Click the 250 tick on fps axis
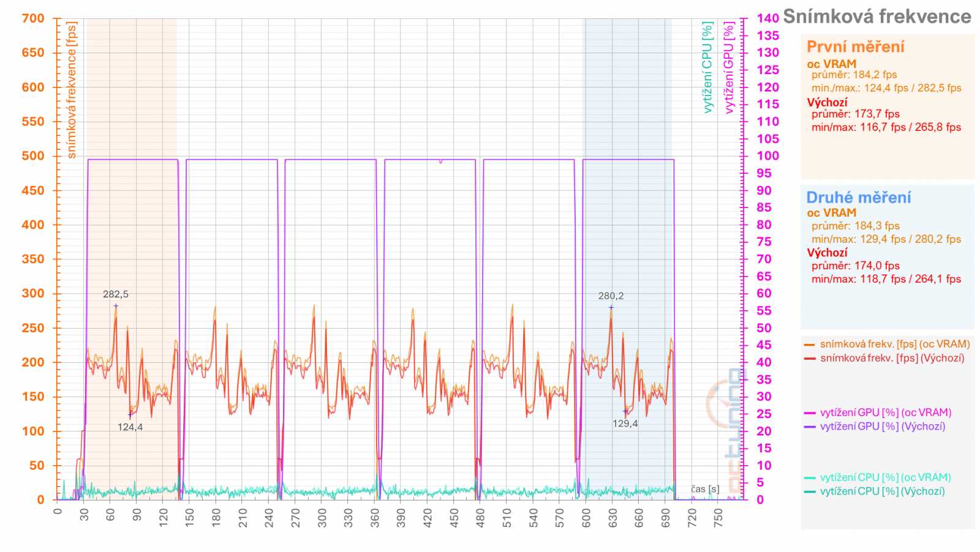 (33, 328)
